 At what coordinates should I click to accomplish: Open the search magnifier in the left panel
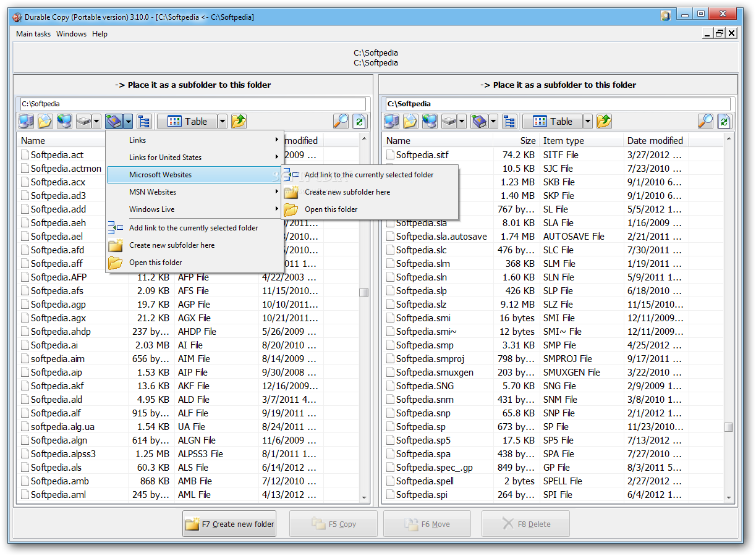[x=341, y=121]
